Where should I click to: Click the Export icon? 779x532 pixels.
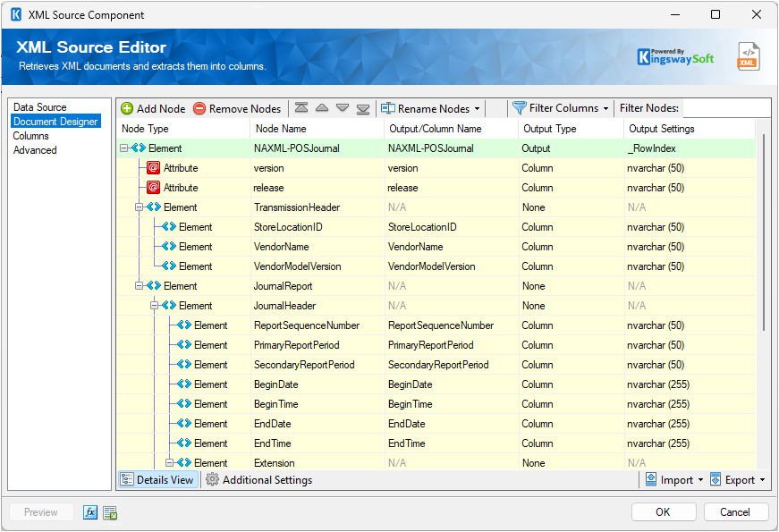click(x=715, y=479)
